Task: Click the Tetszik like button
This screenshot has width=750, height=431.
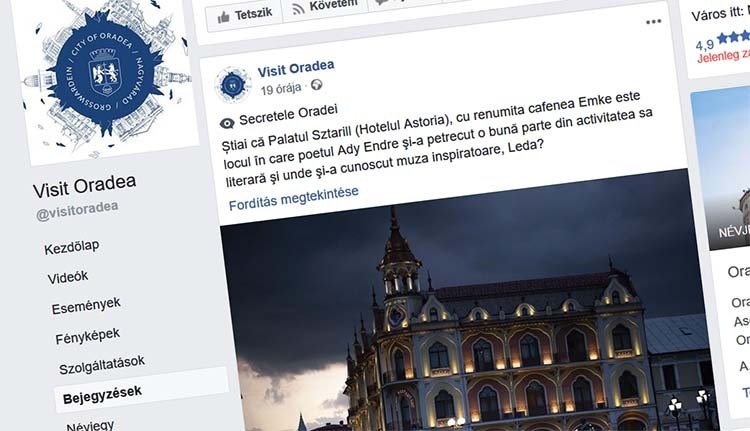Action: pyautogui.click(x=244, y=16)
